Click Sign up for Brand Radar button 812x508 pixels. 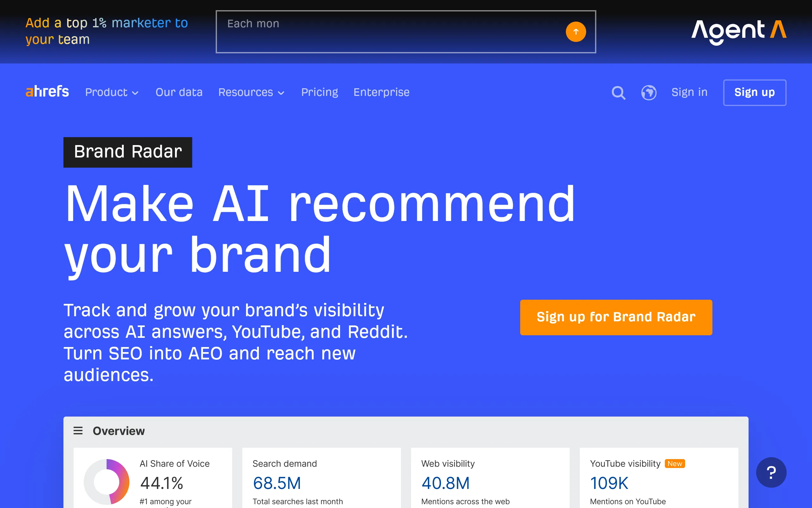(616, 317)
